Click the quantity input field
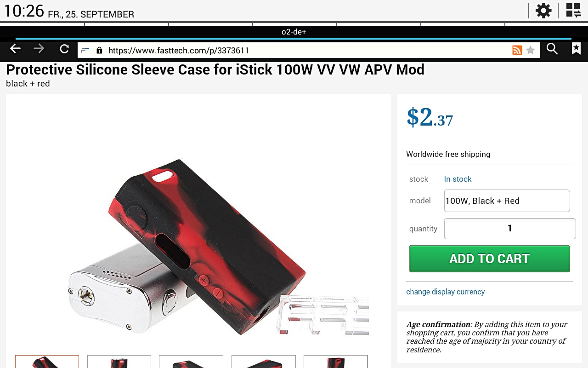 (509, 229)
